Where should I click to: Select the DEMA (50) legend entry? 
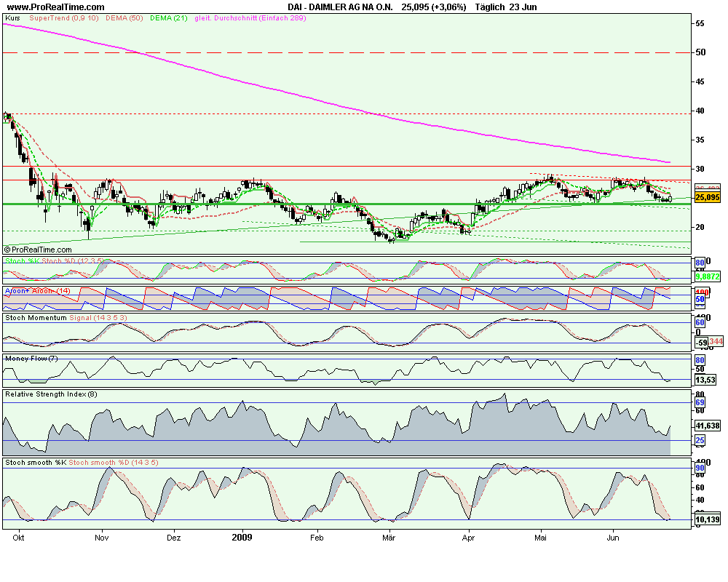click(124, 18)
